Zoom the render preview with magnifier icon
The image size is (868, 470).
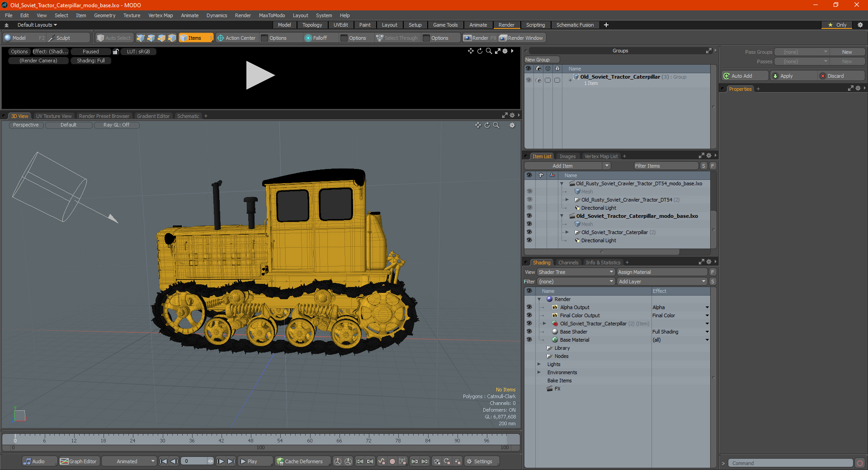[489, 51]
